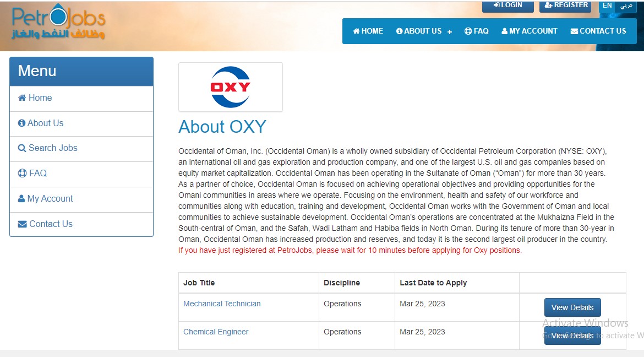This screenshot has height=357, width=644.
Task: Open the Chemical Engineer job link
Action: coord(216,332)
